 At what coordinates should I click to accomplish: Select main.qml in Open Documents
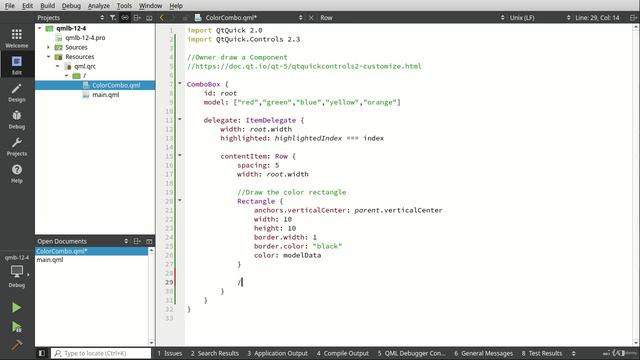click(50, 260)
